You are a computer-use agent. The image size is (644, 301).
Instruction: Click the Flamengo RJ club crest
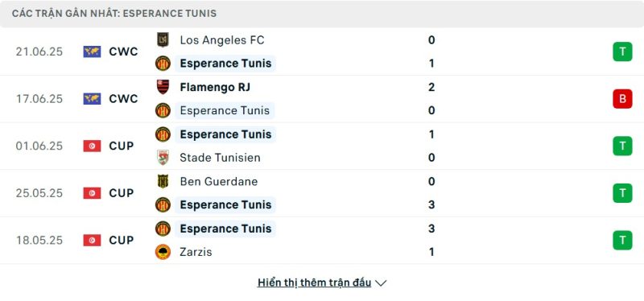(163, 87)
